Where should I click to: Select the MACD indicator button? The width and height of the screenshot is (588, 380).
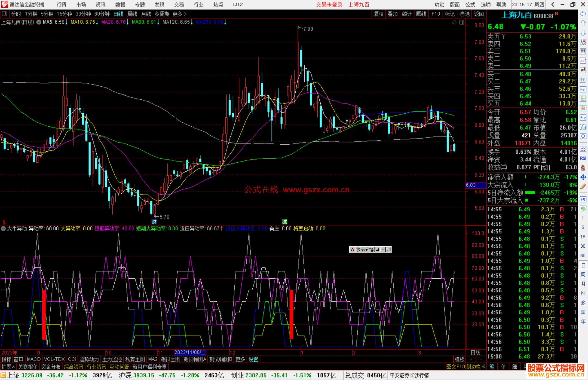(33, 359)
